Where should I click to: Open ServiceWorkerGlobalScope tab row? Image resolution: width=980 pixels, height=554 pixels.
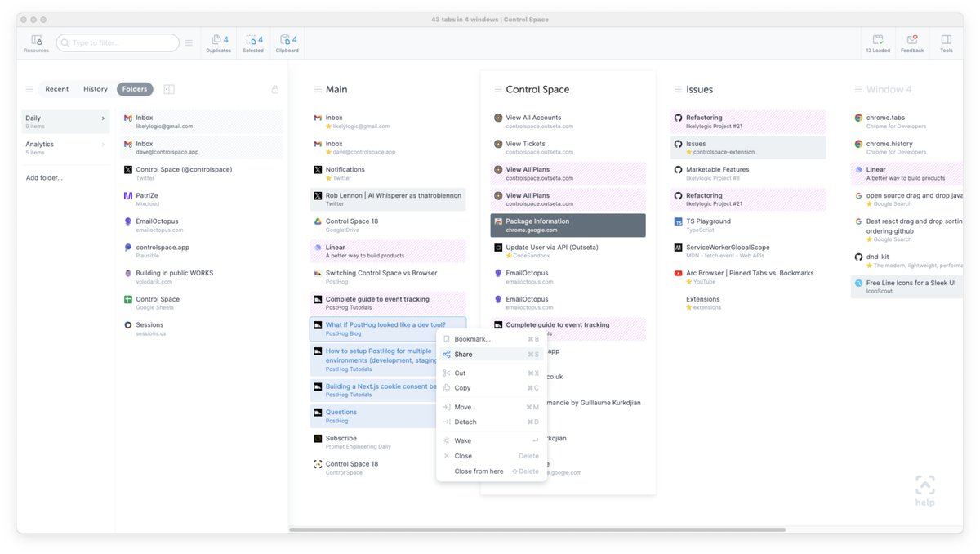(x=748, y=251)
